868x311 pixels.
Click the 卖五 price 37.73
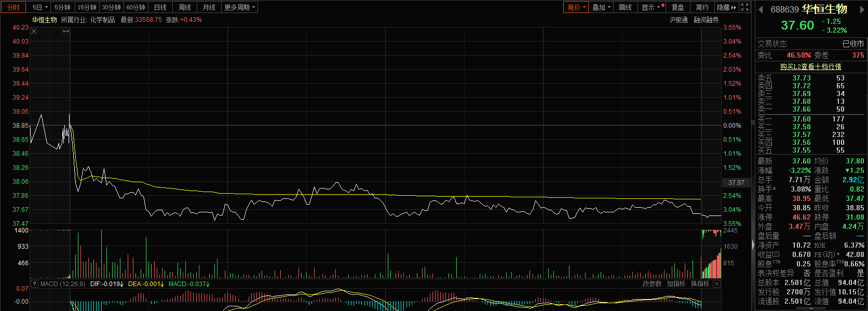802,78
